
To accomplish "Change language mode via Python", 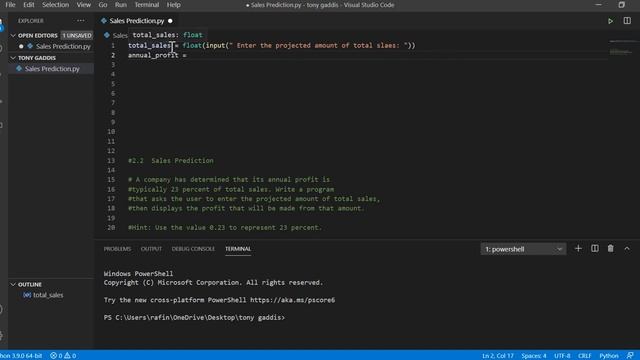I will [609, 356].
